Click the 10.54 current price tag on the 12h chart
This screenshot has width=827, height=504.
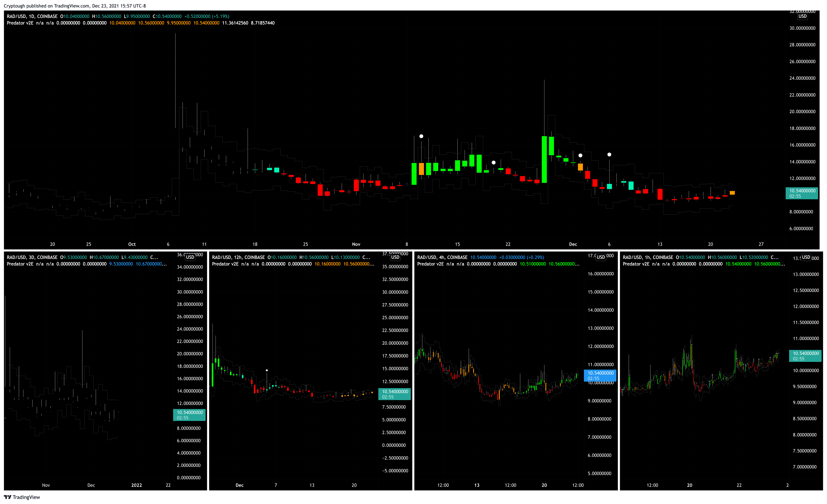[x=394, y=394]
